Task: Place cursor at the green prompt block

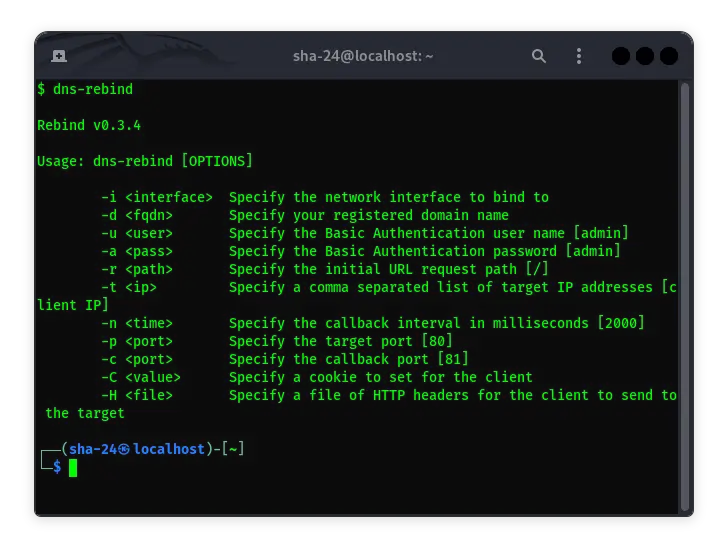Action: (73, 467)
